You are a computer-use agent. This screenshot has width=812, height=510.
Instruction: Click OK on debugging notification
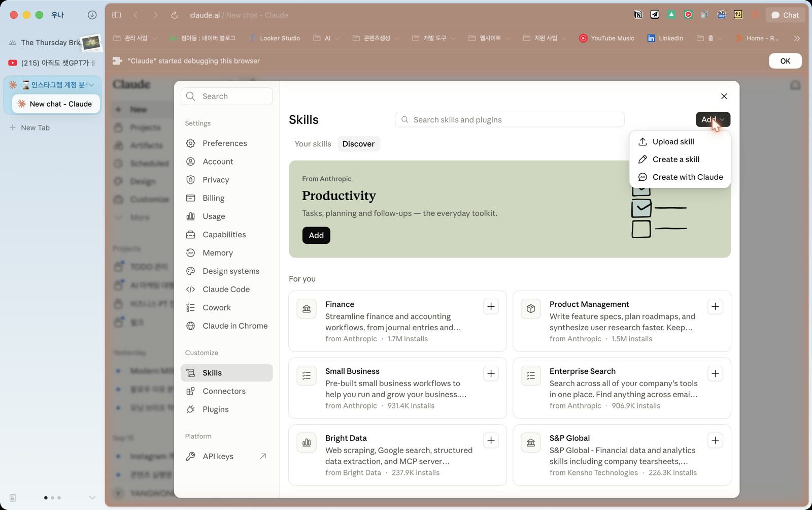pos(785,61)
